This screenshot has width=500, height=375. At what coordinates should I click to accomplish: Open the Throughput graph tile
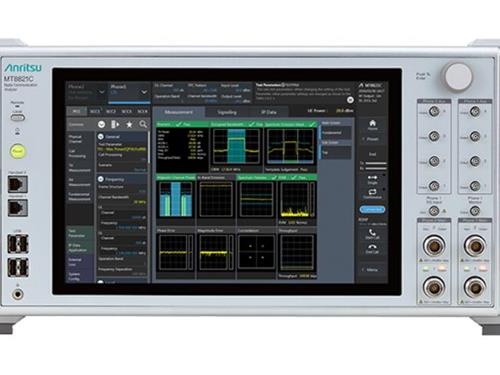point(297,253)
